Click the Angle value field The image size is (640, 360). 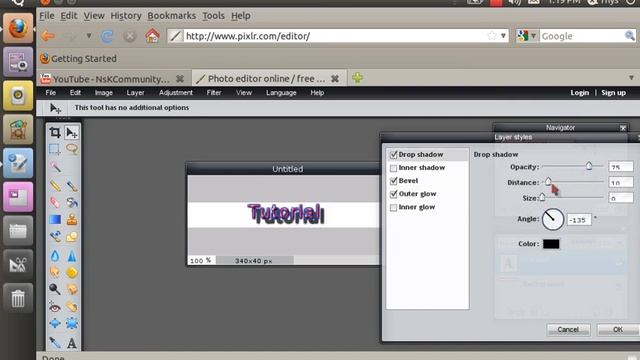point(579,220)
